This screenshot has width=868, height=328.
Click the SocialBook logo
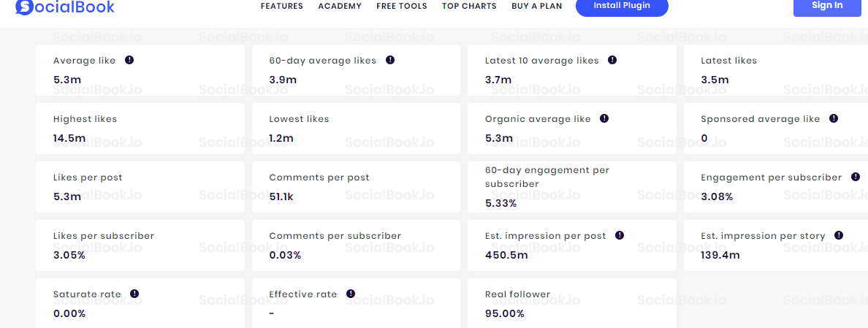pyautogui.click(x=65, y=7)
